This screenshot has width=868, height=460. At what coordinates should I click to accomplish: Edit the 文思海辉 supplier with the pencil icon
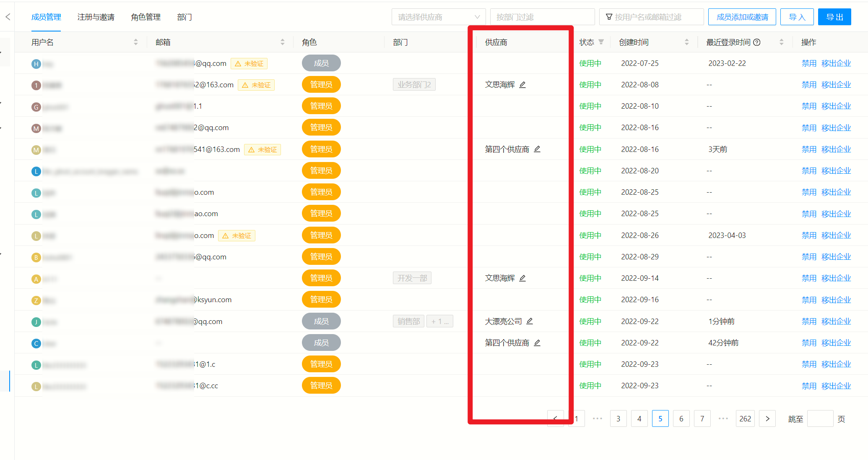[x=523, y=84]
